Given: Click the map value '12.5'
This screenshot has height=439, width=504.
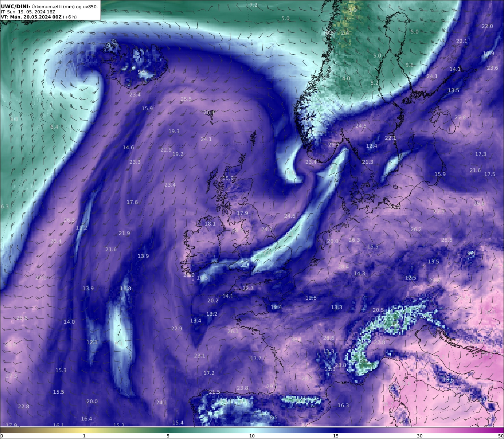Looking at the screenshot, I should (x=411, y=278).
